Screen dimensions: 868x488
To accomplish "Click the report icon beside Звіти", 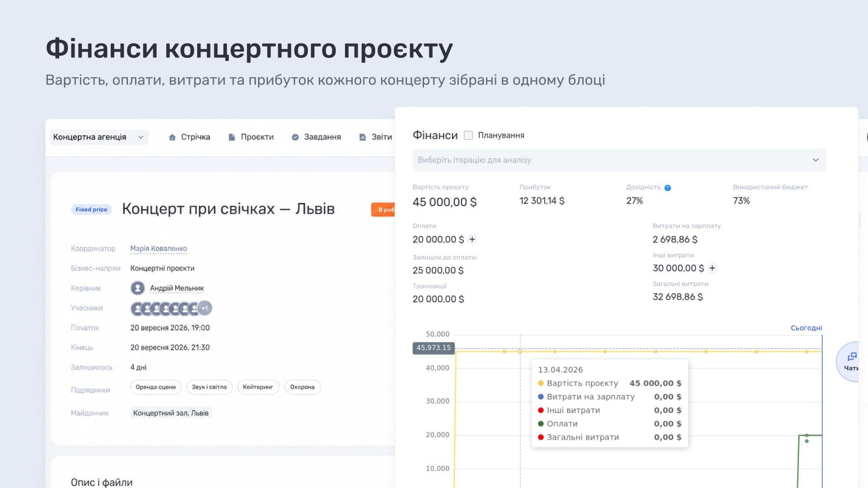I will point(362,137).
